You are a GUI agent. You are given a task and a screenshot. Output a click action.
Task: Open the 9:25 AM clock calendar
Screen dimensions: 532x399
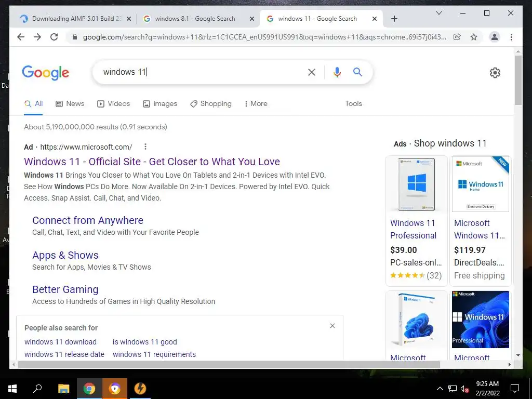pos(487,389)
